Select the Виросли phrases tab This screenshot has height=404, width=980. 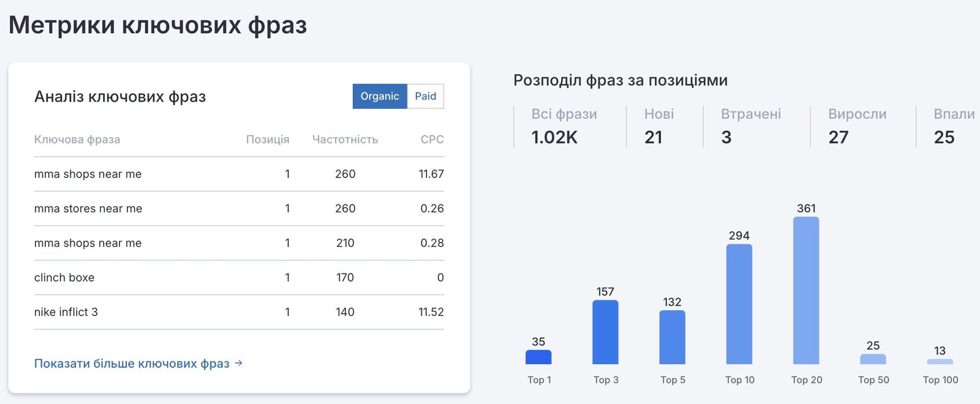pyautogui.click(x=858, y=126)
